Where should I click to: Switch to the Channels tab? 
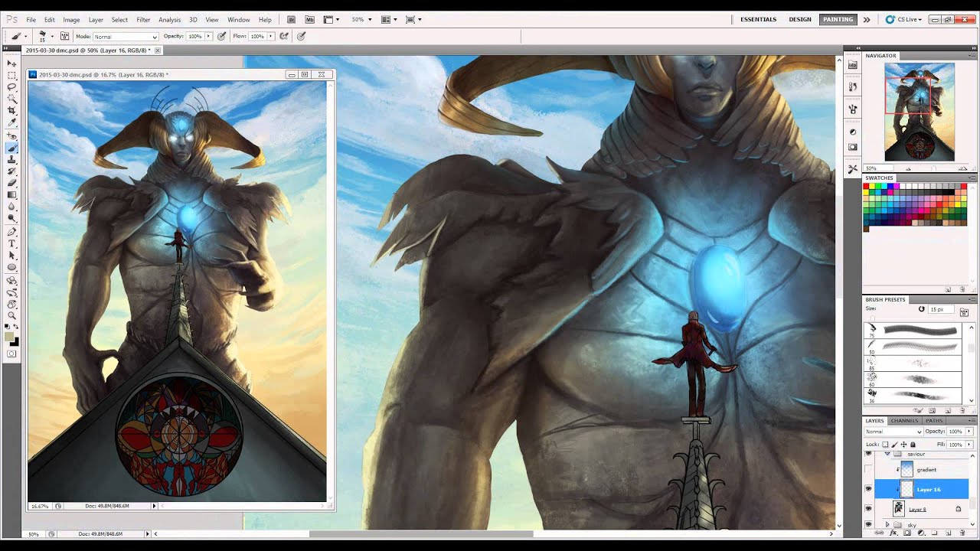pos(904,420)
